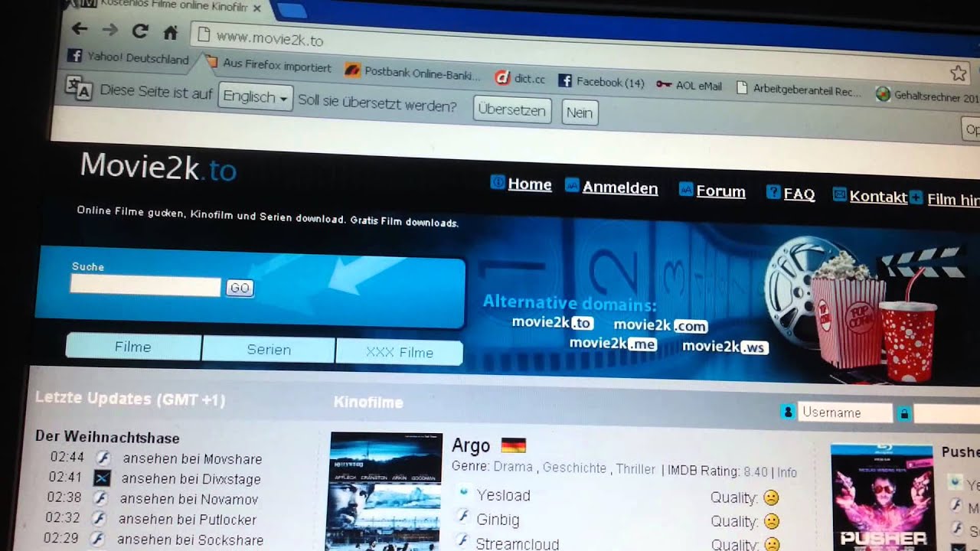Open the Yahoo! Deutschland bookmark
This screenshot has height=551, width=980.
click(x=128, y=57)
